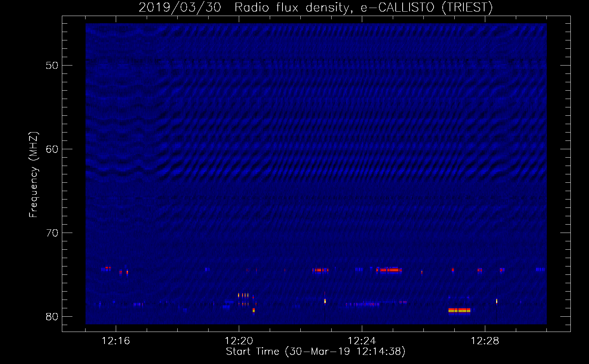Click the 12:20 time tick label
The width and height of the screenshot is (589, 364).
(x=239, y=341)
